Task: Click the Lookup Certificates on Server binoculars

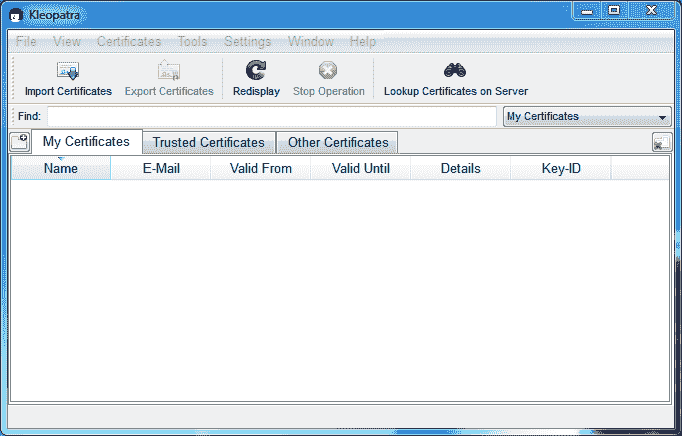Action: point(455,70)
